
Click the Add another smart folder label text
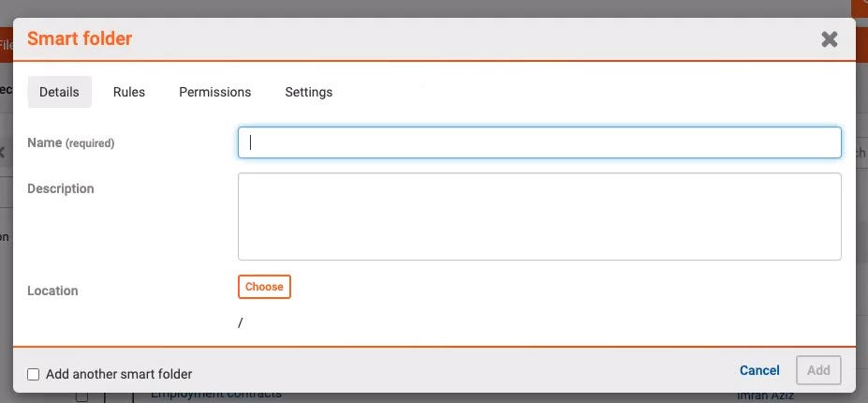[x=119, y=374]
